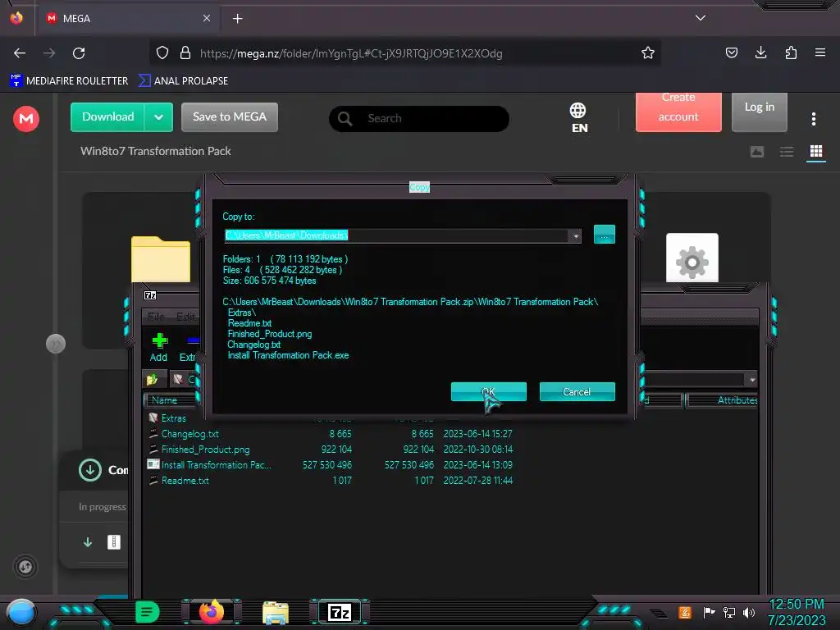Open ANAL PROLAPSE bookmark

click(183, 80)
